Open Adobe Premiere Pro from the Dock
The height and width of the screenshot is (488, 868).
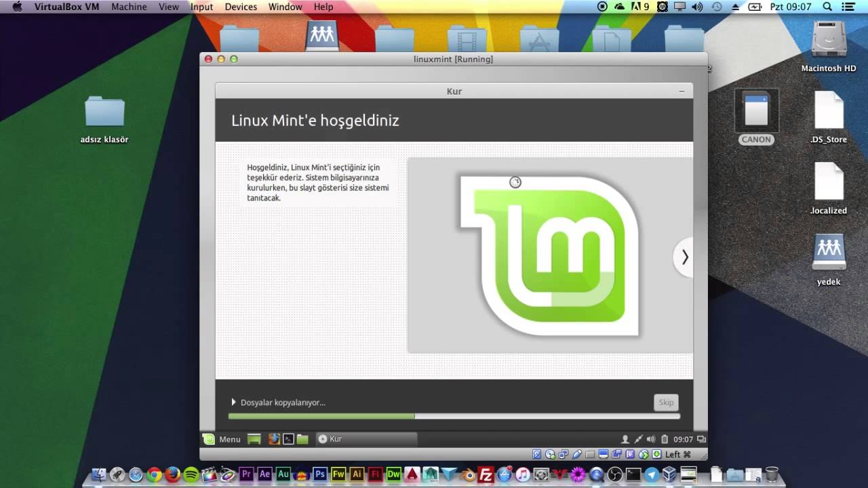246,474
